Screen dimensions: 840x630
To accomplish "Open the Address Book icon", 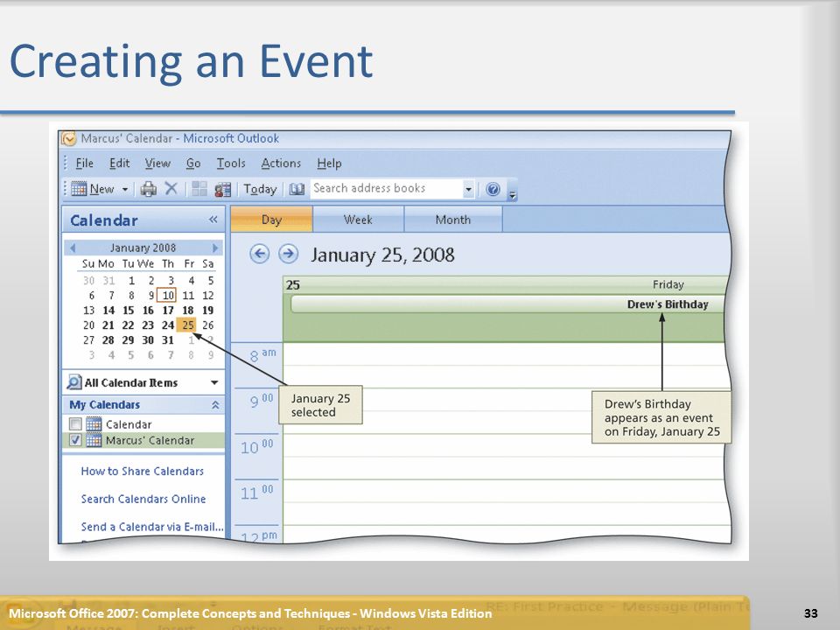I will coord(297,189).
